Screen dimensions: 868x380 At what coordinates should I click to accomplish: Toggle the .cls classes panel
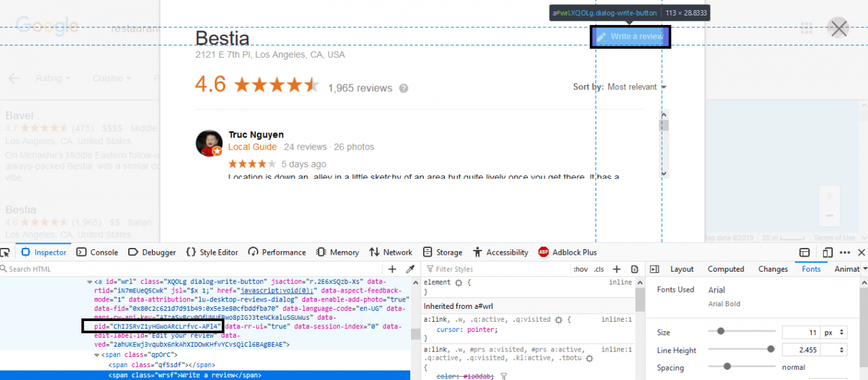599,269
